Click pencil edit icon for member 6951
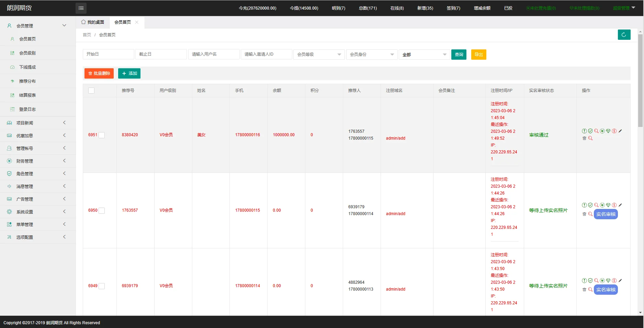644x328 pixels. (x=620, y=131)
